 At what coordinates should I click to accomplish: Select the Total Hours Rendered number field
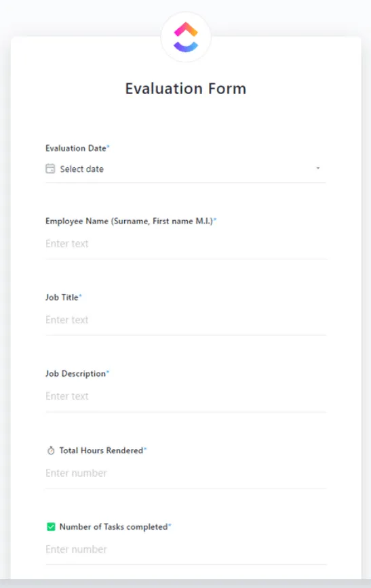[186, 474]
